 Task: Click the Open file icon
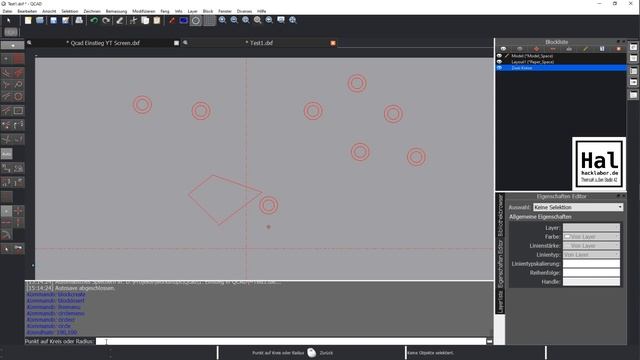click(40, 20)
